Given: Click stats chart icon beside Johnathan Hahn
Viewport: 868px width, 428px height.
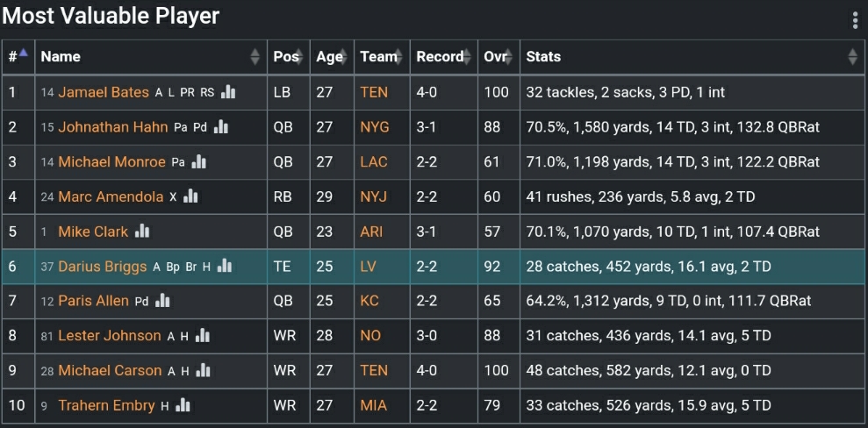Looking at the screenshot, I should [x=221, y=127].
